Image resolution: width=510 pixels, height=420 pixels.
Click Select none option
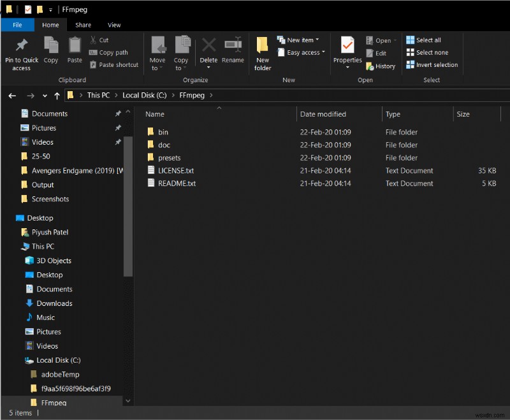pos(426,52)
